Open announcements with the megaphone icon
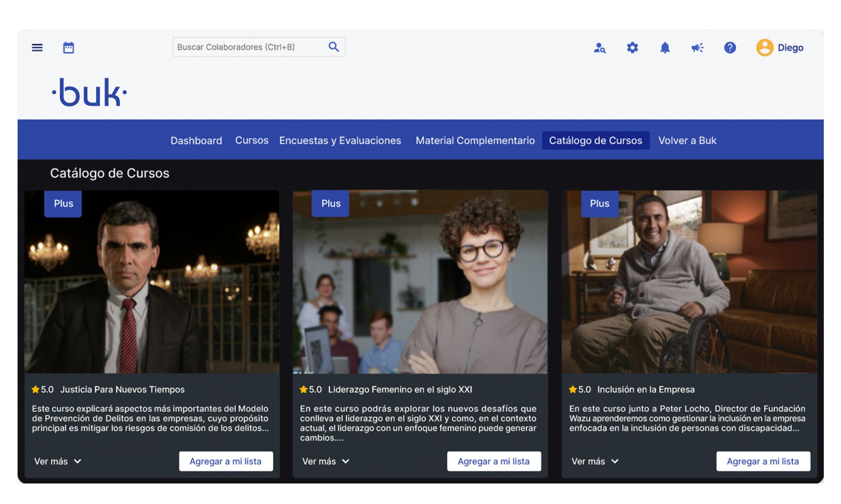The width and height of the screenshot is (841, 504). [x=698, y=48]
